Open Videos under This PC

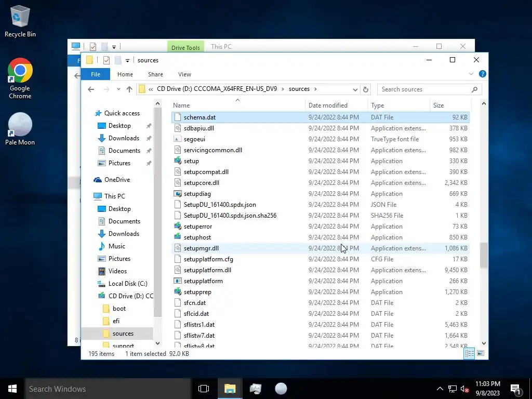pyautogui.click(x=117, y=271)
